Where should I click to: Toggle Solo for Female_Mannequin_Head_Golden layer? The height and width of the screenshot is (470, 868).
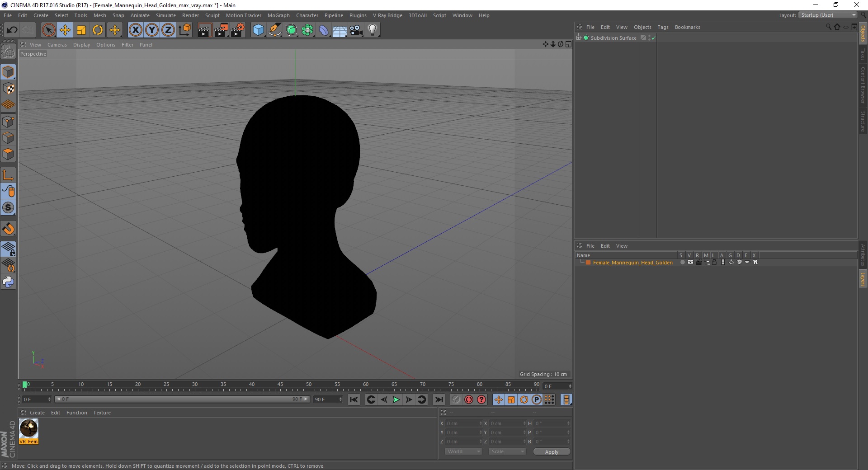(682, 262)
